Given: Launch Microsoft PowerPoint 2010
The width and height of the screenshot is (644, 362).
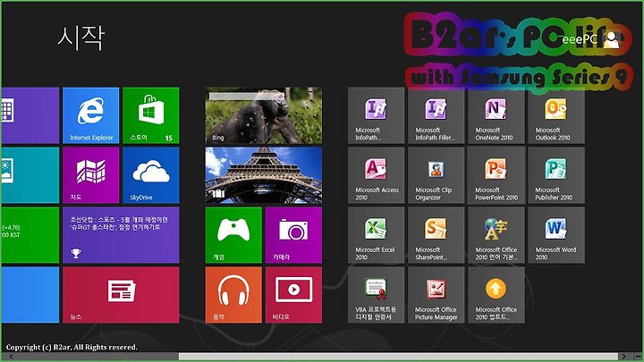Looking at the screenshot, I should point(496,175).
